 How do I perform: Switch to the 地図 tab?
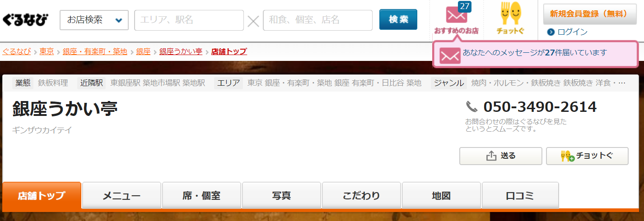pos(441,196)
